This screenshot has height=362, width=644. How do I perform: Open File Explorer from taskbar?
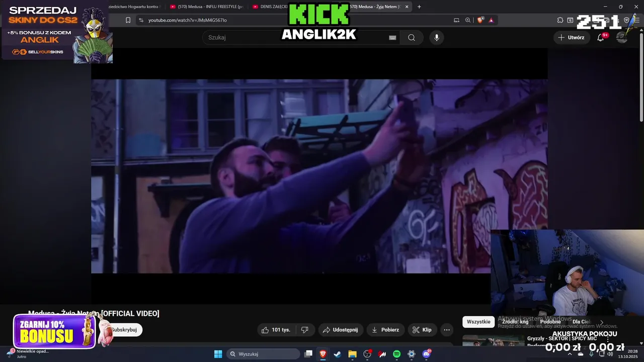point(352,354)
